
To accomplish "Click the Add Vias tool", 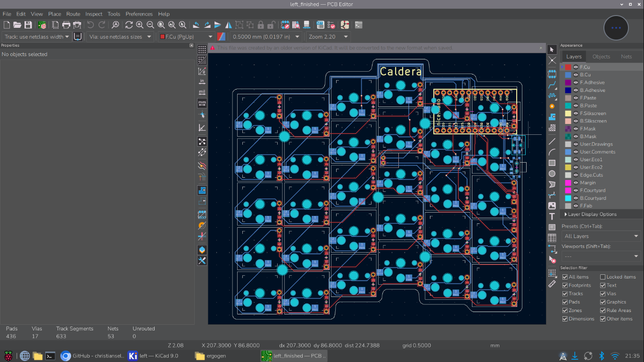I will pos(552,106).
